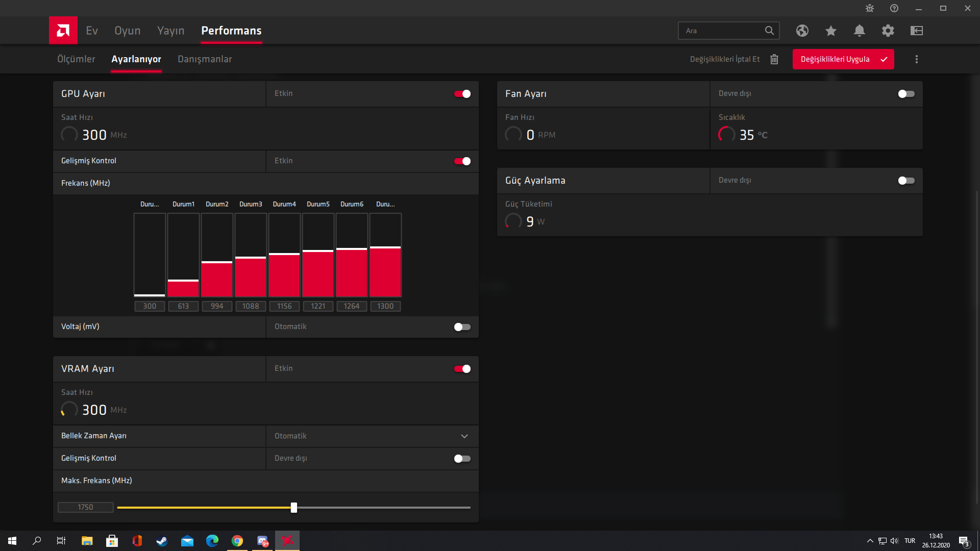Click the TUR language indicator

(910, 541)
